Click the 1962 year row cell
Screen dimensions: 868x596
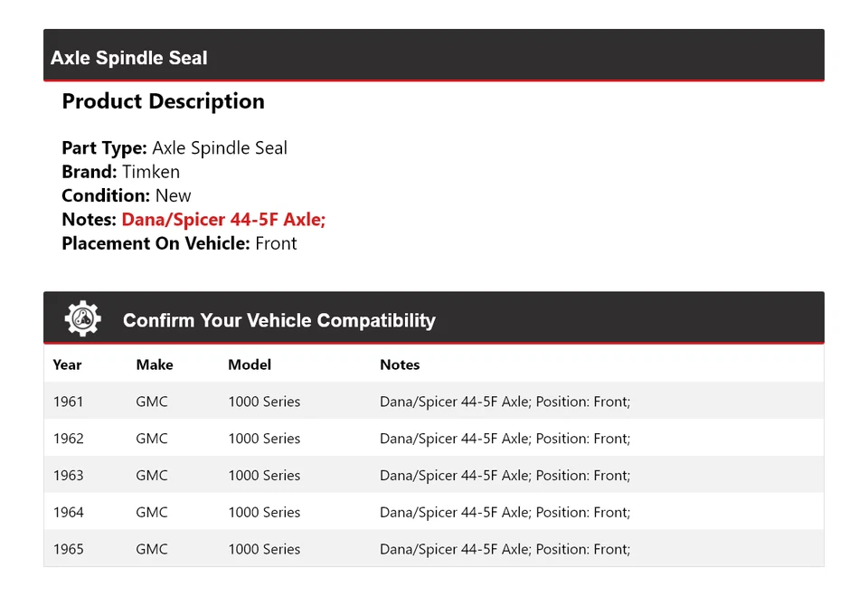68,439
